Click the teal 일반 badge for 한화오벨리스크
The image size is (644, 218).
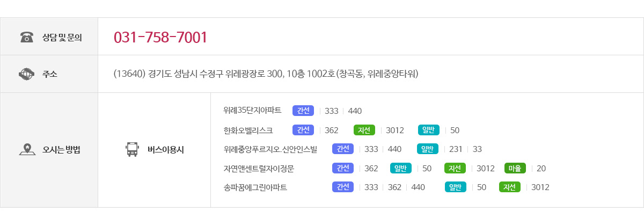(429, 130)
